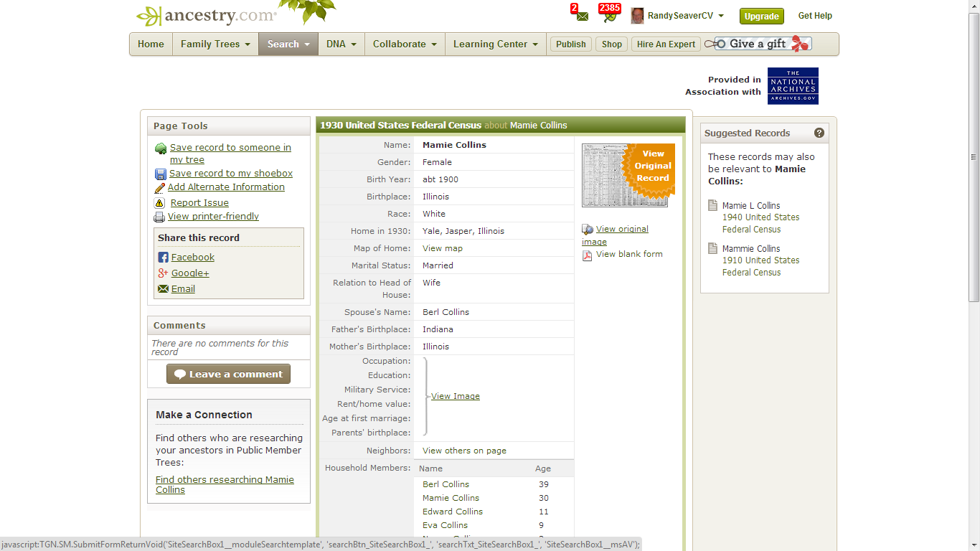Share via the Google+ link
This screenshot has width=980, height=551.
[x=190, y=273]
